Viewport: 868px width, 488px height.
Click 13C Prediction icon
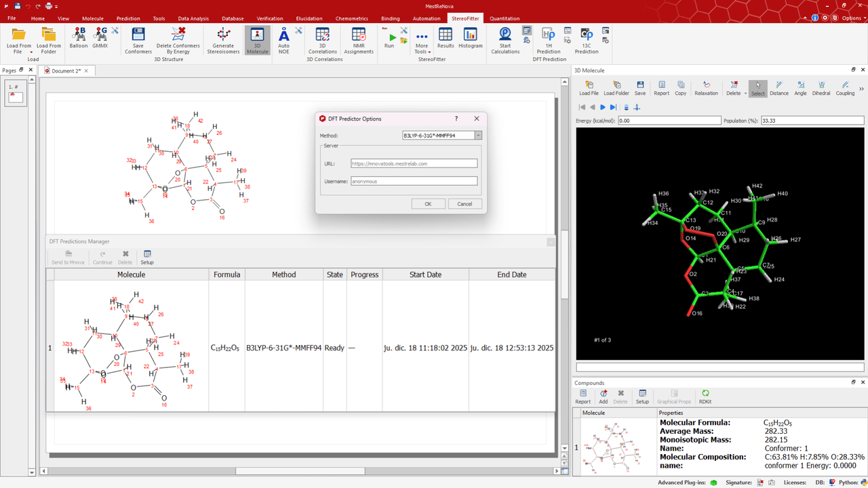(587, 41)
